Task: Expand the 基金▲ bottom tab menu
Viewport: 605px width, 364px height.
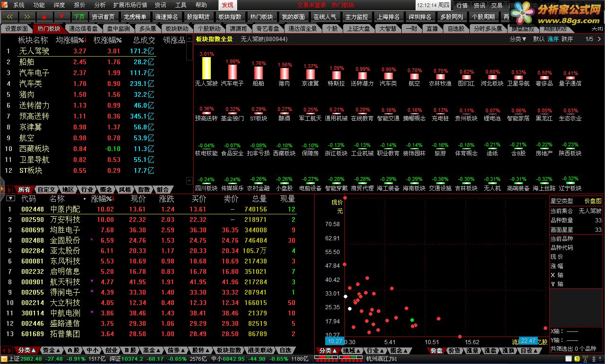Action: click(x=151, y=350)
